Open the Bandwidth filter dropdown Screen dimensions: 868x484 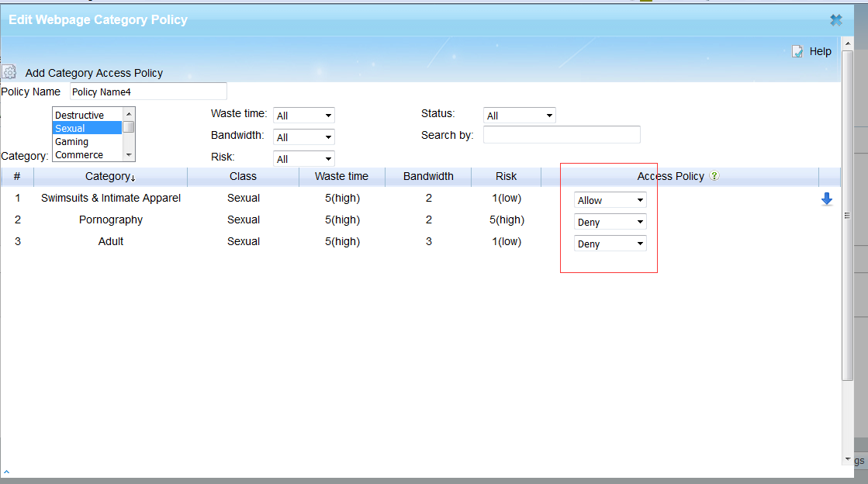click(x=304, y=137)
